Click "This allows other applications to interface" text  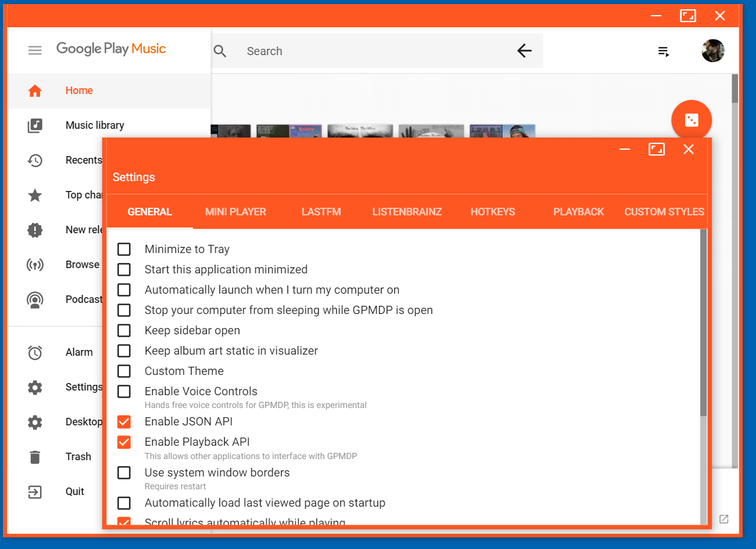pos(251,456)
